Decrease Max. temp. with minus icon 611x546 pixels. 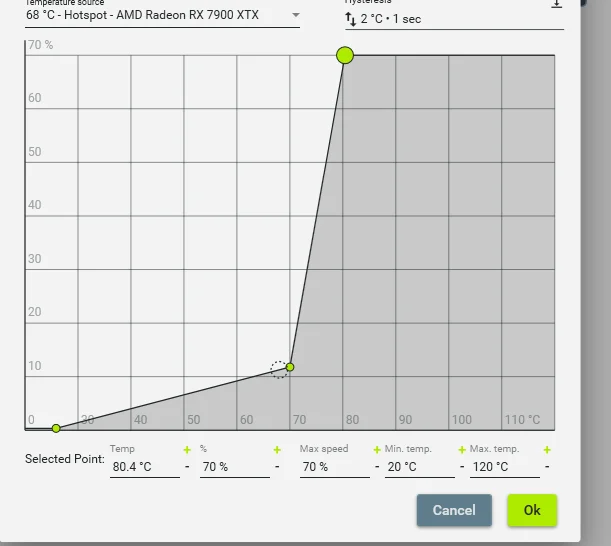point(547,466)
